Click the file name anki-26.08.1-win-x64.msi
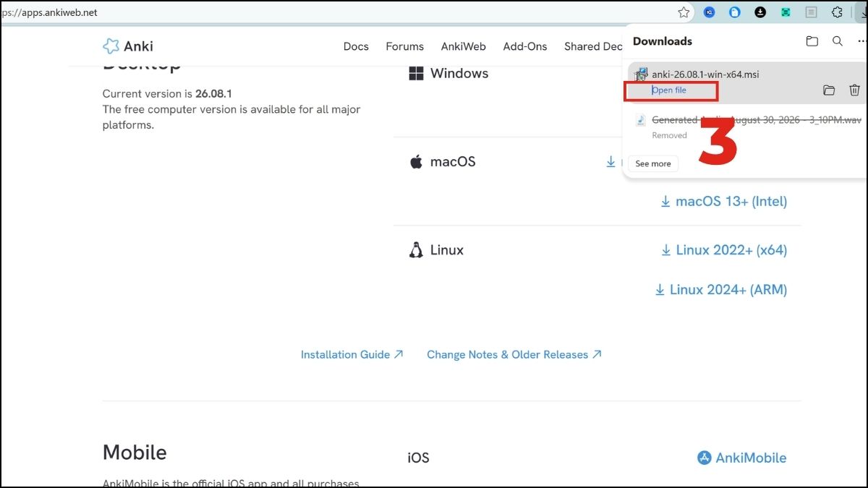Image resolution: width=868 pixels, height=488 pixels. point(705,74)
